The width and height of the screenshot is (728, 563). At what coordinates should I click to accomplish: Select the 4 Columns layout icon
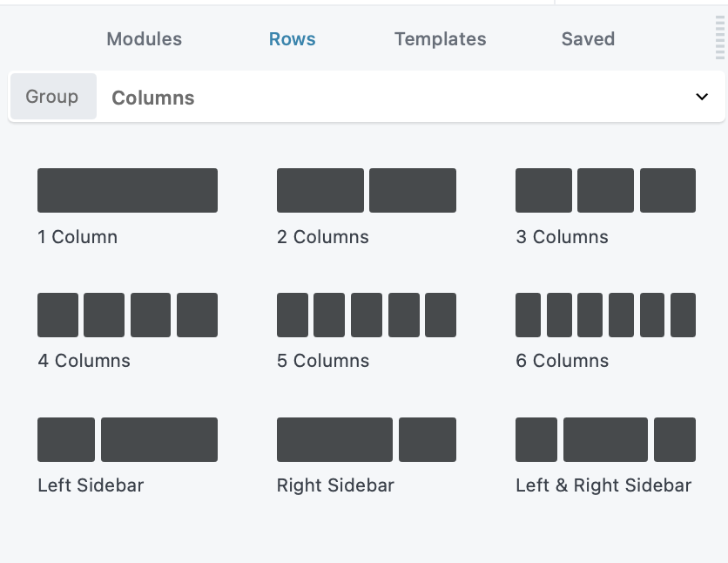click(x=127, y=315)
